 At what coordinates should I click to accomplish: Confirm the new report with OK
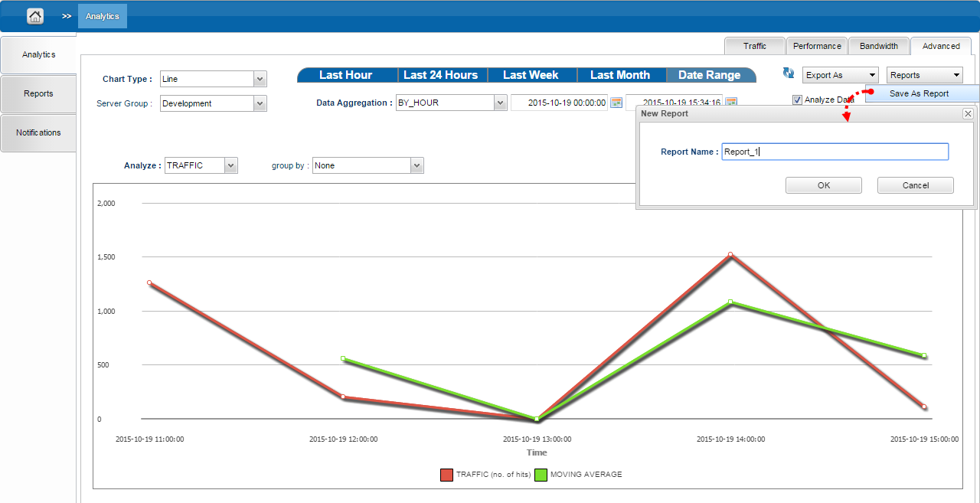point(824,185)
